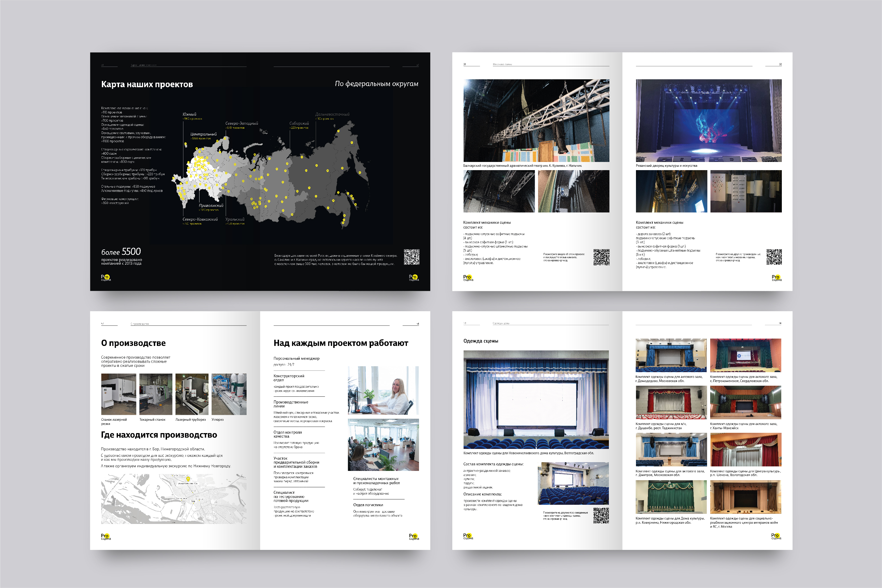
Task: Click the 'О производстве' heading
Action: pyautogui.click(x=133, y=343)
